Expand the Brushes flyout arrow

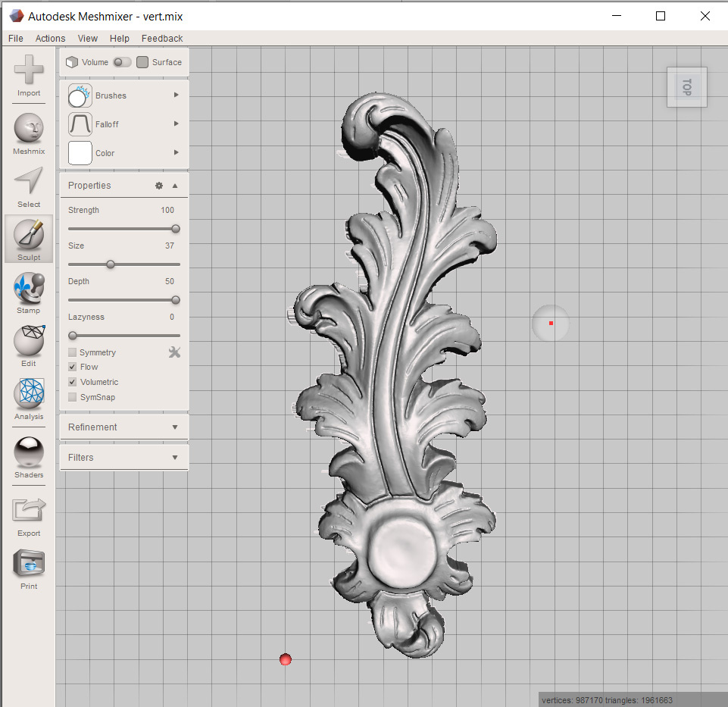(x=176, y=95)
